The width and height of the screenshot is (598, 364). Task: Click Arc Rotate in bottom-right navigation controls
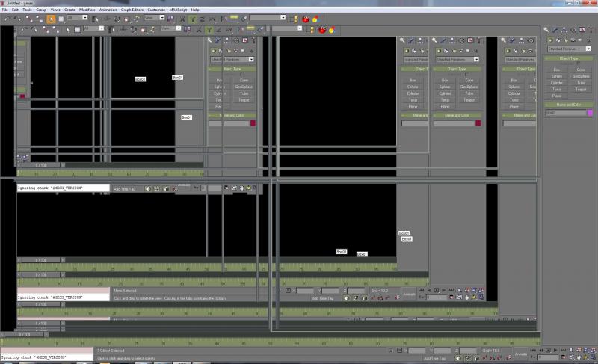[x=585, y=357]
